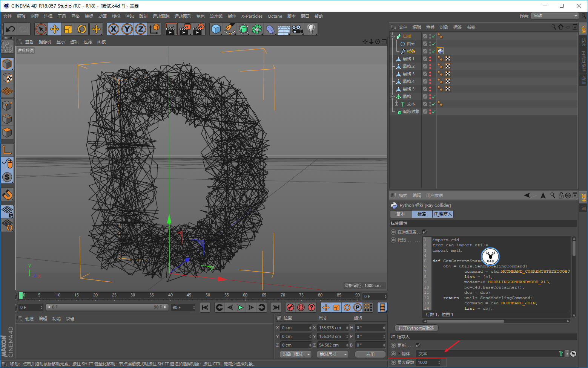Play the animation forward

point(240,307)
